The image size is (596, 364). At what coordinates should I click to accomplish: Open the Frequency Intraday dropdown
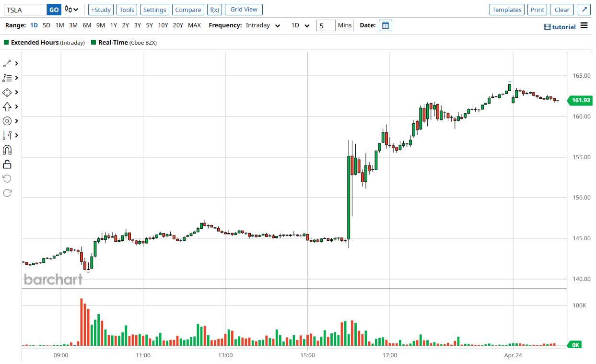(x=263, y=25)
